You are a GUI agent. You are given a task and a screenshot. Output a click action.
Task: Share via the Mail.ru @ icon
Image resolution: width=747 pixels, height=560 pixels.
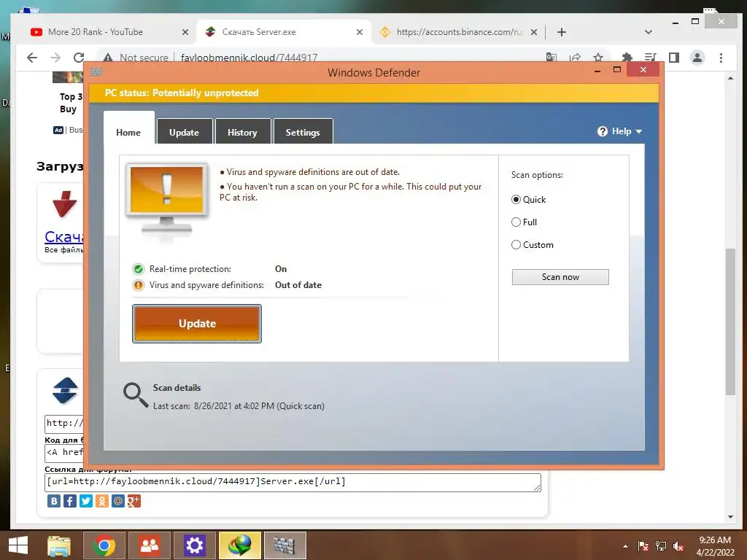click(x=118, y=501)
